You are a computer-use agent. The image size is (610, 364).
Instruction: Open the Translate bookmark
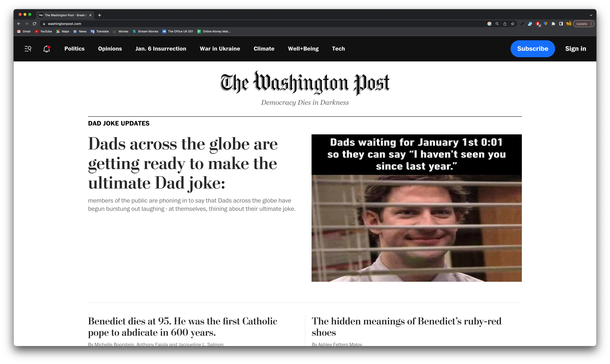click(x=100, y=32)
